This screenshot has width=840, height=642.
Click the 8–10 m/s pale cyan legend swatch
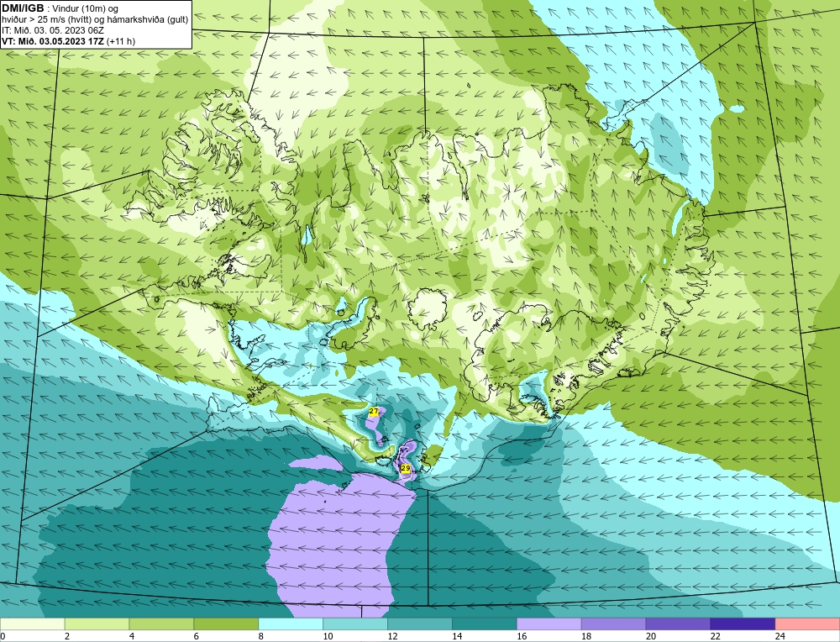pos(291,624)
